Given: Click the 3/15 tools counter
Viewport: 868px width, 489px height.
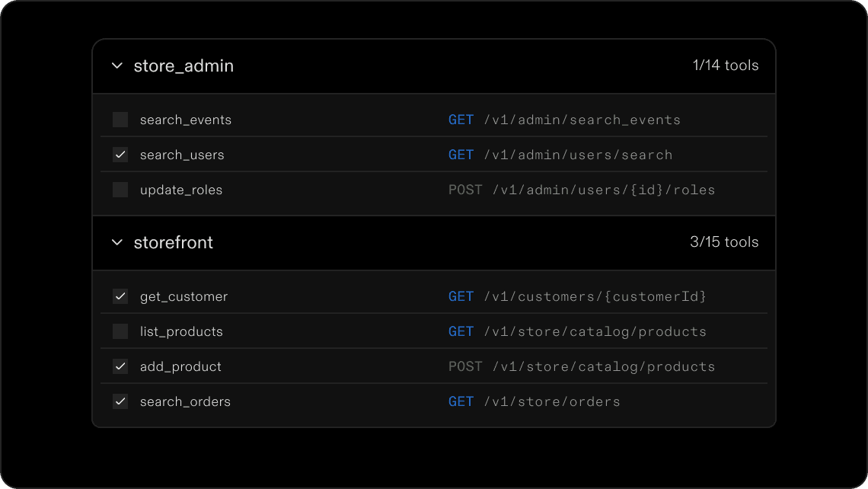Looking at the screenshot, I should (x=723, y=242).
